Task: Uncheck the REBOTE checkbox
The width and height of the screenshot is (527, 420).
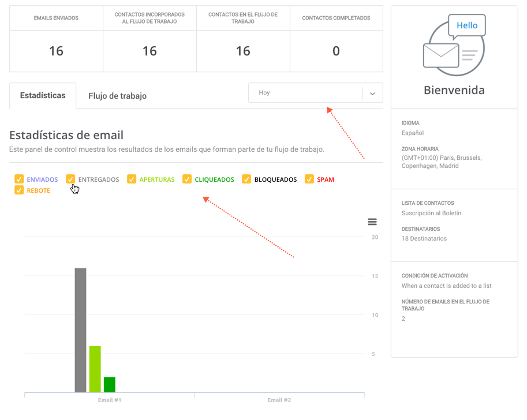Action: pos(19,190)
